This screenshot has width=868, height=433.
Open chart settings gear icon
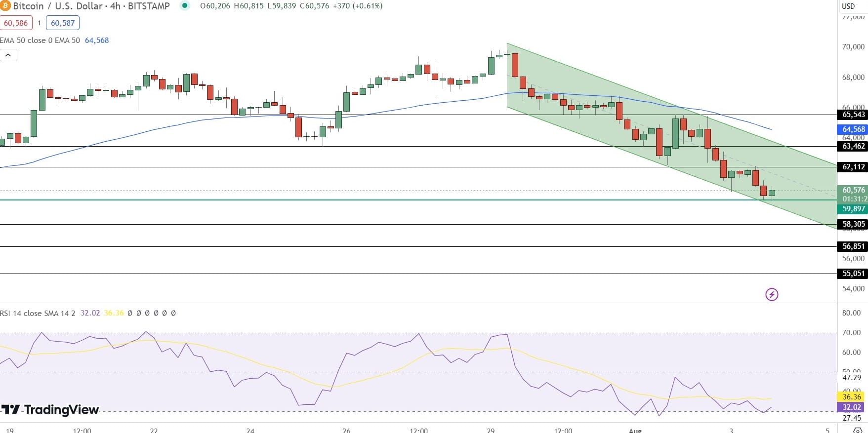click(x=858, y=431)
